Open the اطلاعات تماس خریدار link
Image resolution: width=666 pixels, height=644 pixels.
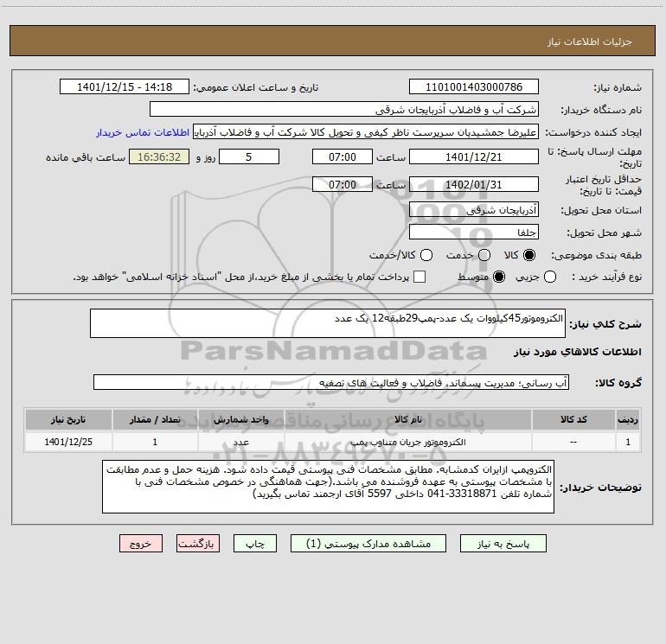click(143, 132)
